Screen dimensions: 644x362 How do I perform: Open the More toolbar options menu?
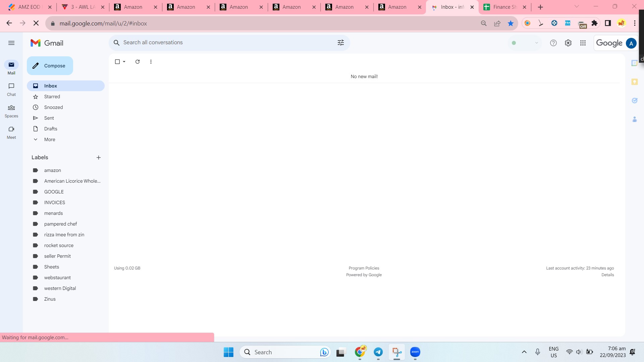(151, 62)
